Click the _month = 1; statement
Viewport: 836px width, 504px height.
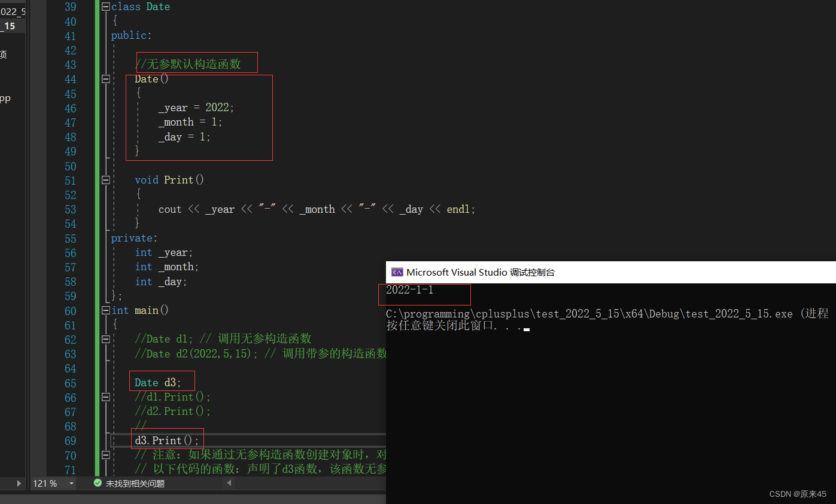coord(190,122)
